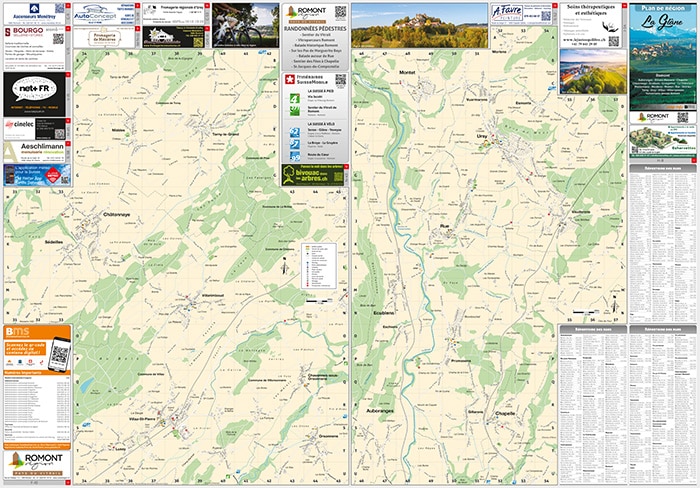Click the Rue town label
The width and height of the screenshot is (700, 488).
click(444, 226)
